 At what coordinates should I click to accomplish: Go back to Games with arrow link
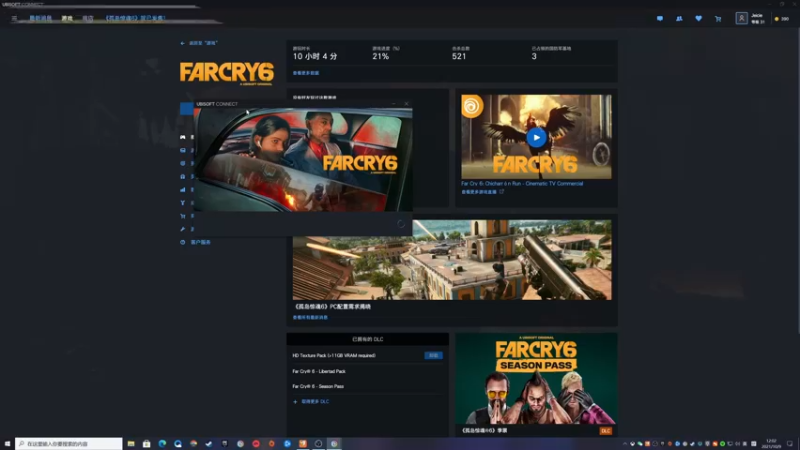click(x=199, y=43)
